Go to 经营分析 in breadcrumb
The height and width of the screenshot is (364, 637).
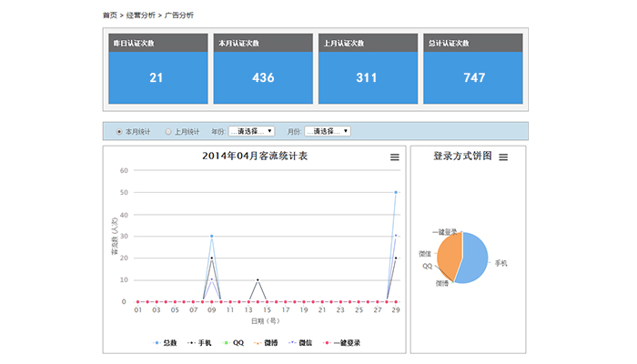coord(139,15)
